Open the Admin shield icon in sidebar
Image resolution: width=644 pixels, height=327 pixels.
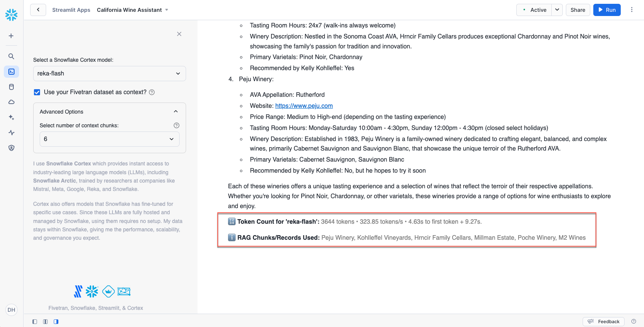pyautogui.click(x=11, y=148)
